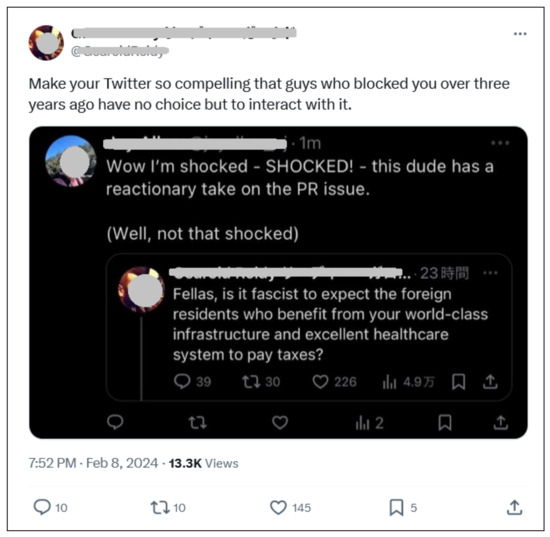The width and height of the screenshot is (550, 537).
Task: Like the 'Fellas' tweet with 226 likes
Action: pyautogui.click(x=334, y=382)
